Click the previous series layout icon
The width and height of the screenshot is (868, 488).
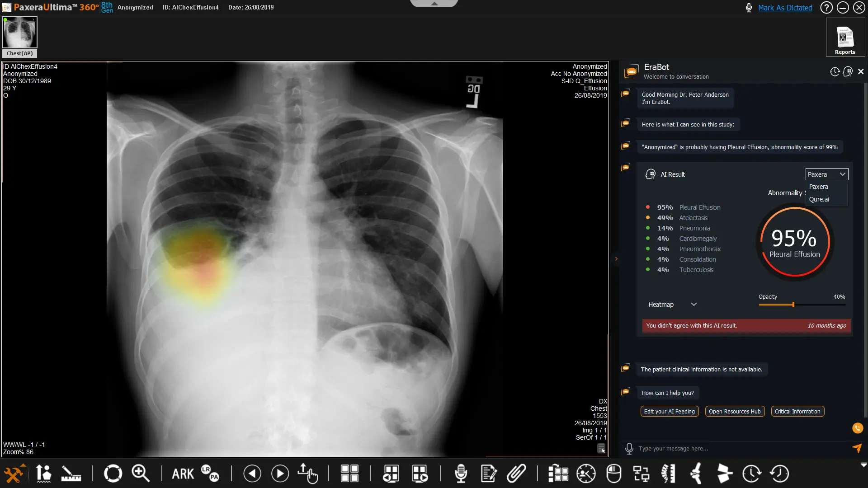391,474
